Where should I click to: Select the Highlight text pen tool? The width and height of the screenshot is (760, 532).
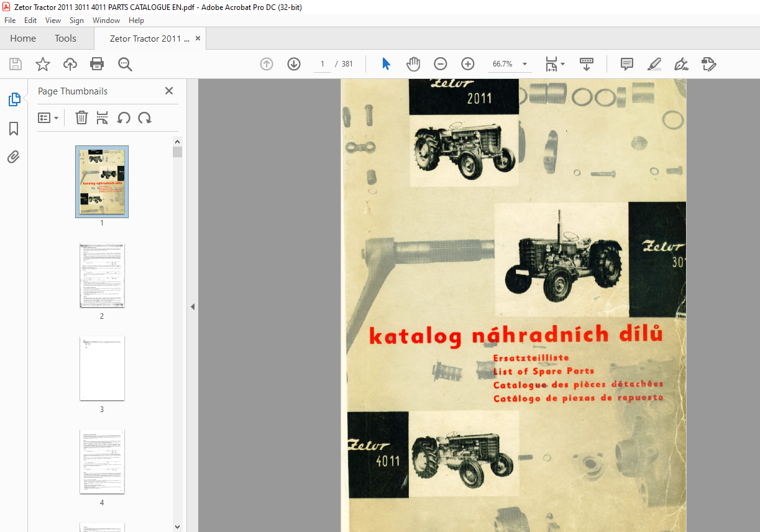[x=654, y=64]
